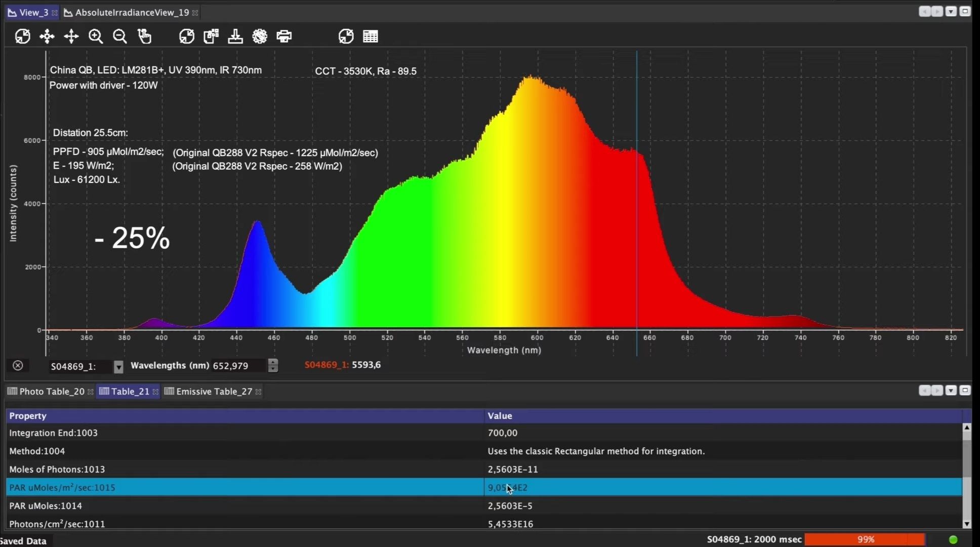Click the four-arrows-with-dots scale icon
The height and width of the screenshot is (547, 980).
47,36
